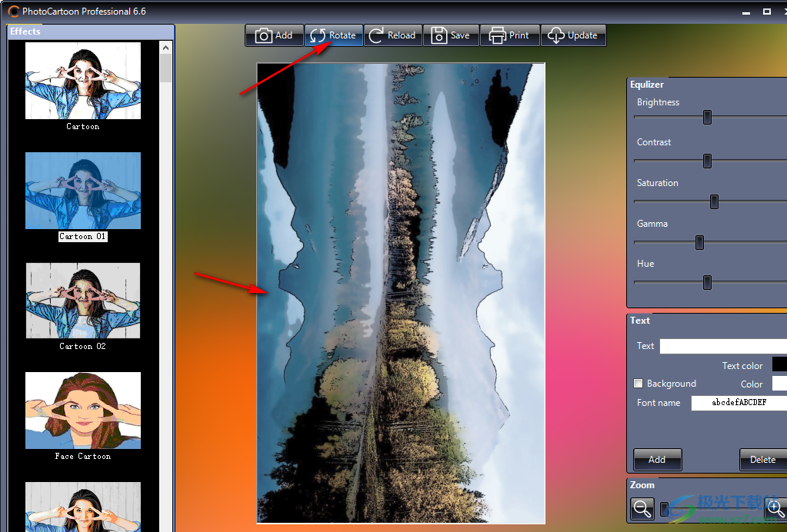Click the Gamma slider handle
This screenshot has height=532, width=787.
699,243
